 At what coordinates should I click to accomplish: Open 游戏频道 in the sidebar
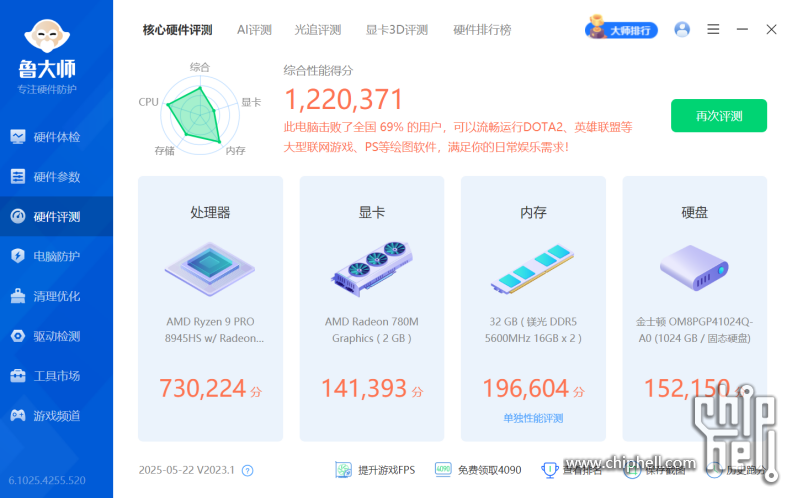click(x=56, y=416)
